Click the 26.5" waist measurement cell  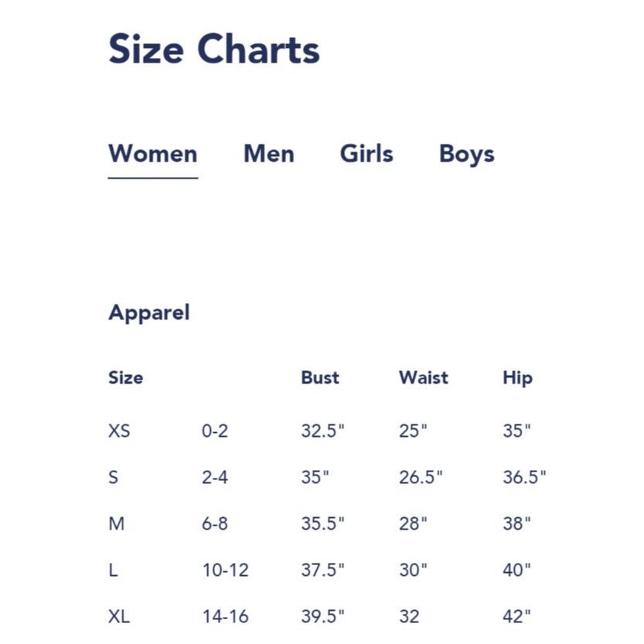click(x=421, y=477)
